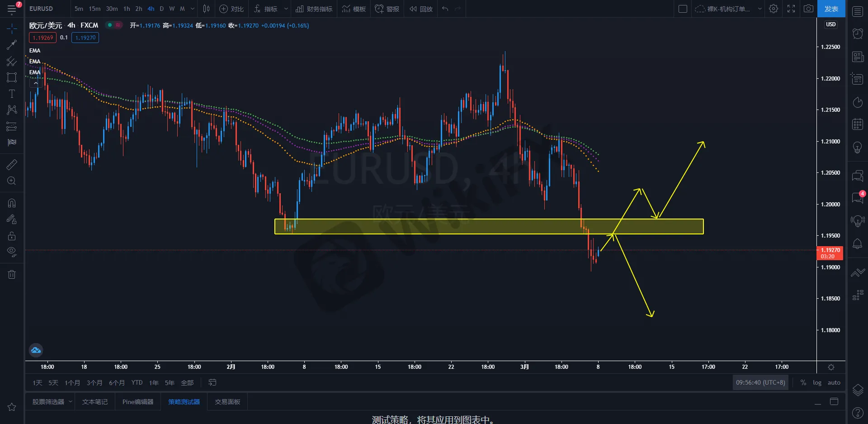Open timezone selector 09:56:40 (UTC+8)
The width and height of the screenshot is (868, 424).
click(760, 382)
